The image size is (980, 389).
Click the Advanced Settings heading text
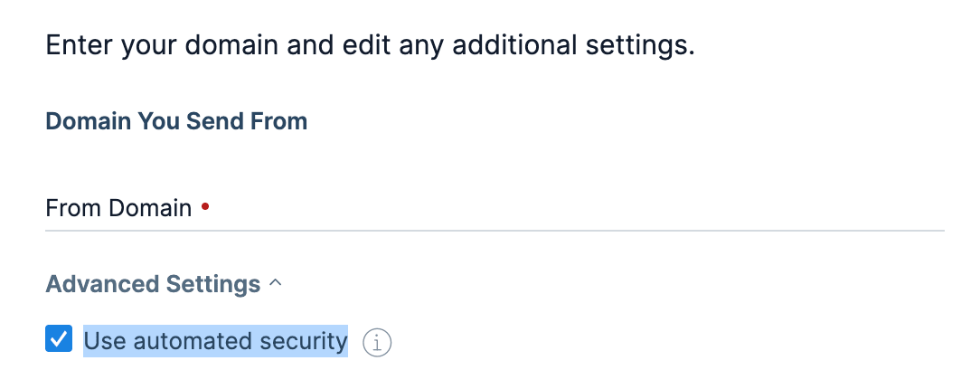tap(153, 284)
